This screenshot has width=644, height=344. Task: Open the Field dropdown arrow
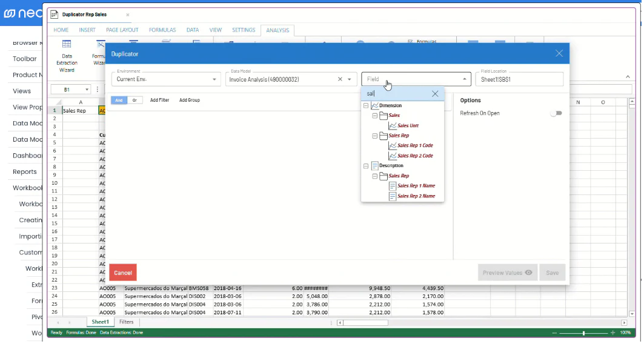(465, 79)
